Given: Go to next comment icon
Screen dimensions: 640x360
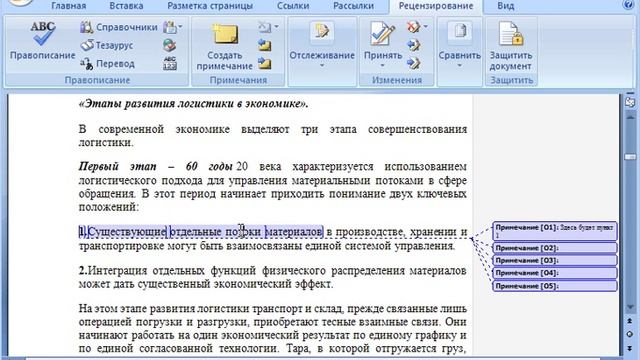Looking at the screenshot, I should [264, 64].
